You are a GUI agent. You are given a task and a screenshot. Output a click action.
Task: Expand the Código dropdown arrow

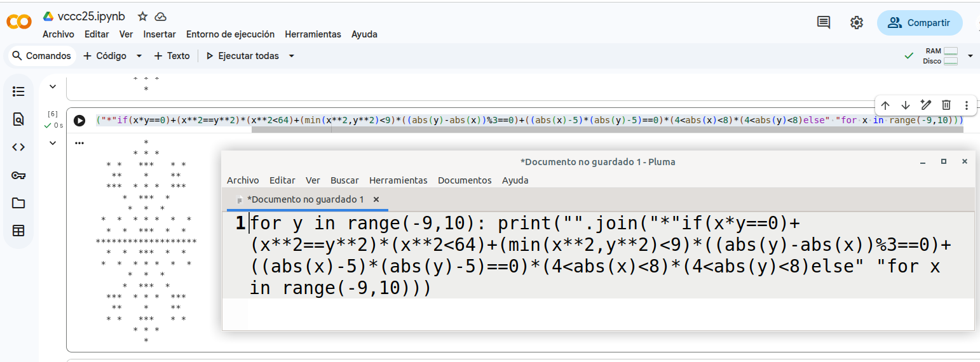[x=139, y=56]
